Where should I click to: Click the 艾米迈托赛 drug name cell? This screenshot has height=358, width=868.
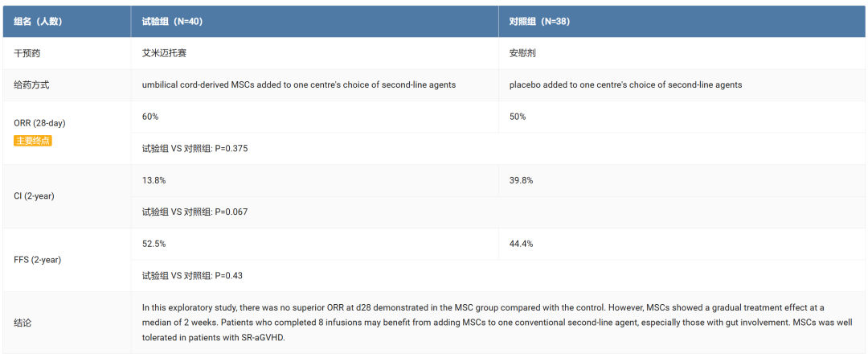[x=165, y=53]
